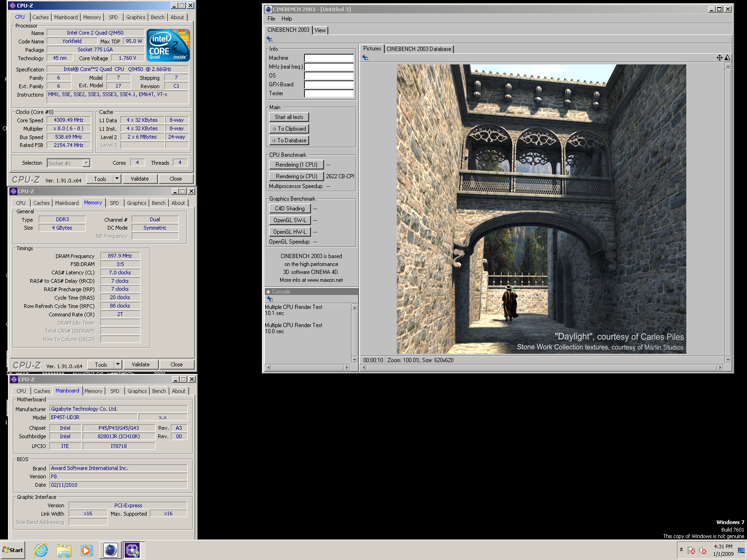Viewport: 747px width, 560px height.
Task: Open Graphics tab in the Mainboard CPU-Z window
Action: pyautogui.click(x=137, y=391)
